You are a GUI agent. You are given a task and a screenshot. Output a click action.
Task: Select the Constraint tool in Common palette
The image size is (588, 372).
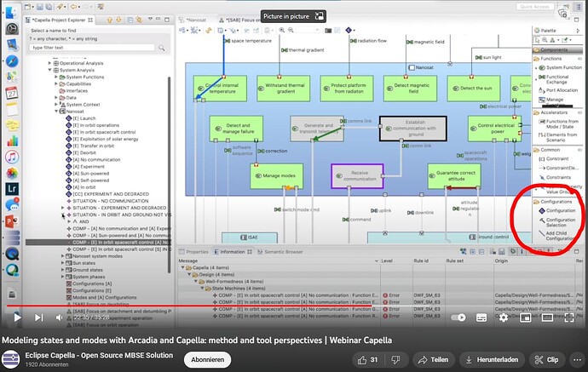pos(554,159)
